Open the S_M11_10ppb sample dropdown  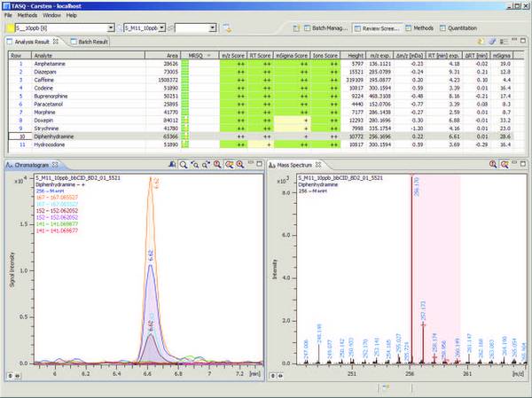162,28
